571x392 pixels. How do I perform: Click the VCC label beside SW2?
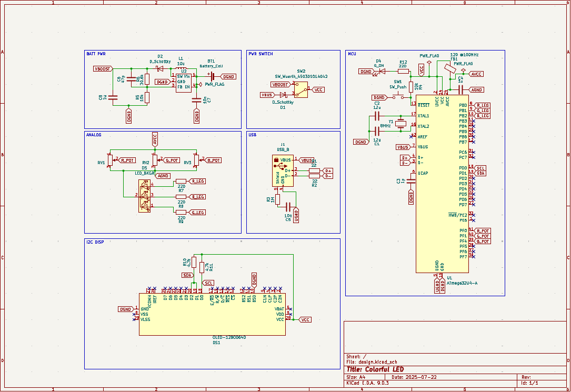pos(317,90)
